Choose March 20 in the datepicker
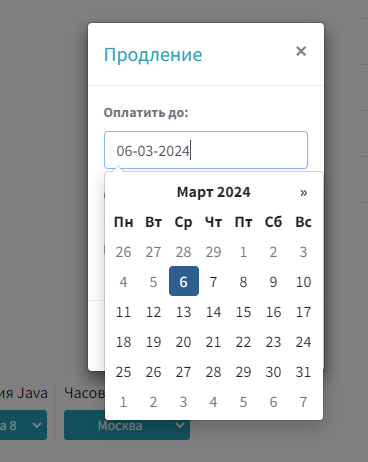The height and width of the screenshot is (462, 368). pos(183,342)
